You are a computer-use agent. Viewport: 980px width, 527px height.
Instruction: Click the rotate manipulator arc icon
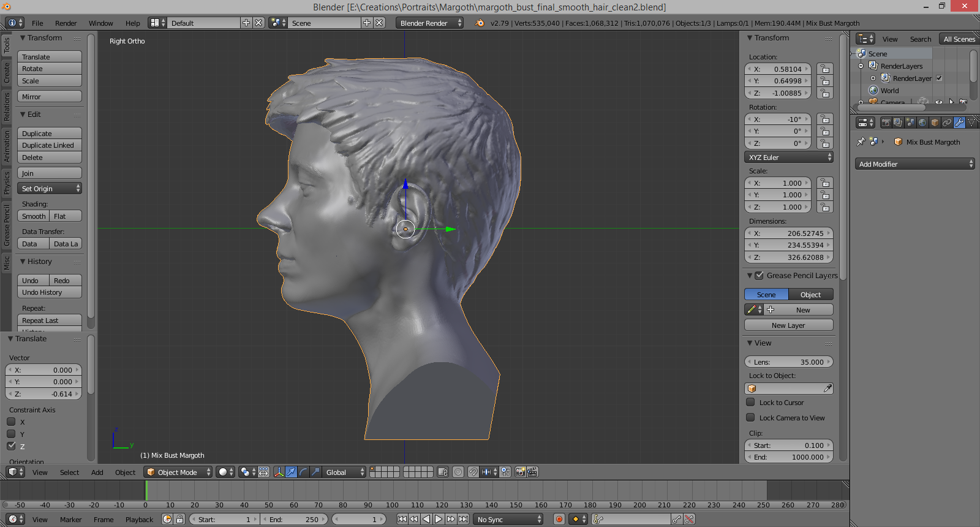pyautogui.click(x=303, y=472)
